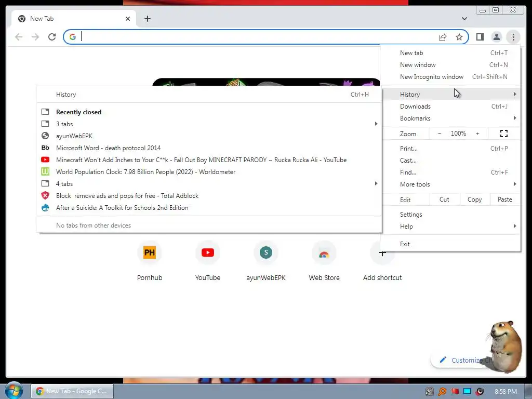
Task: Click the taskbar clock 8:58 PM
Action: click(x=506, y=392)
